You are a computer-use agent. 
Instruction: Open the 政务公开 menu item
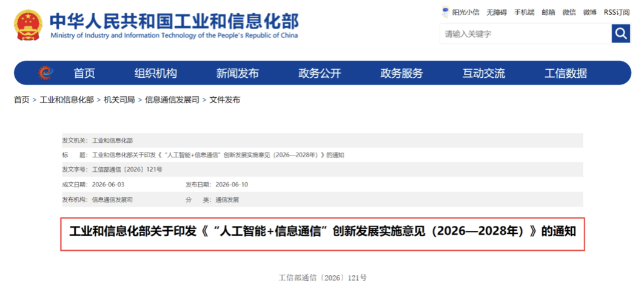click(x=320, y=73)
